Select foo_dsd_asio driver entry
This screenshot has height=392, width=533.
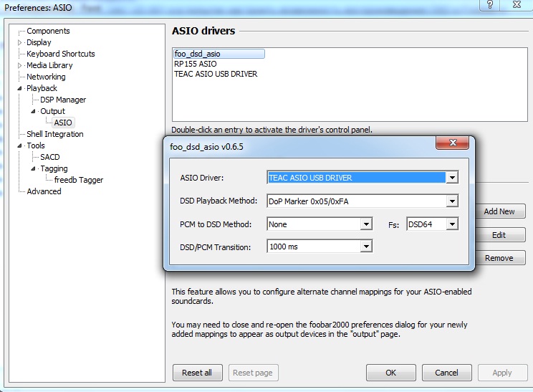point(219,54)
